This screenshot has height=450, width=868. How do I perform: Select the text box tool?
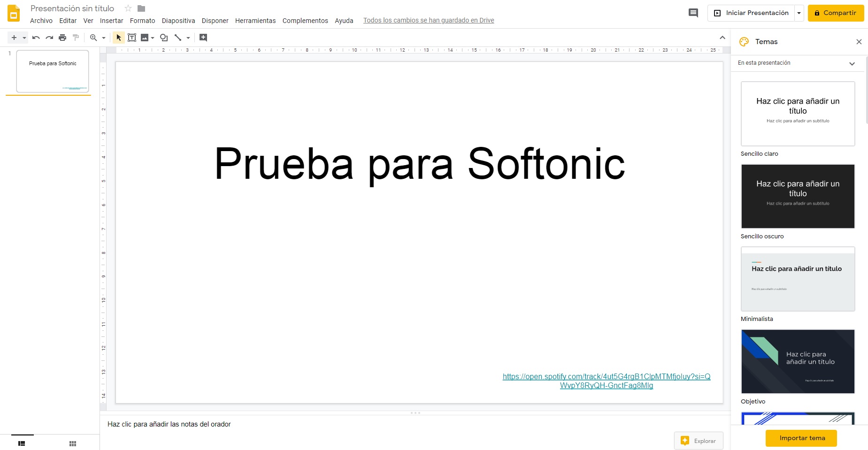[x=132, y=38]
